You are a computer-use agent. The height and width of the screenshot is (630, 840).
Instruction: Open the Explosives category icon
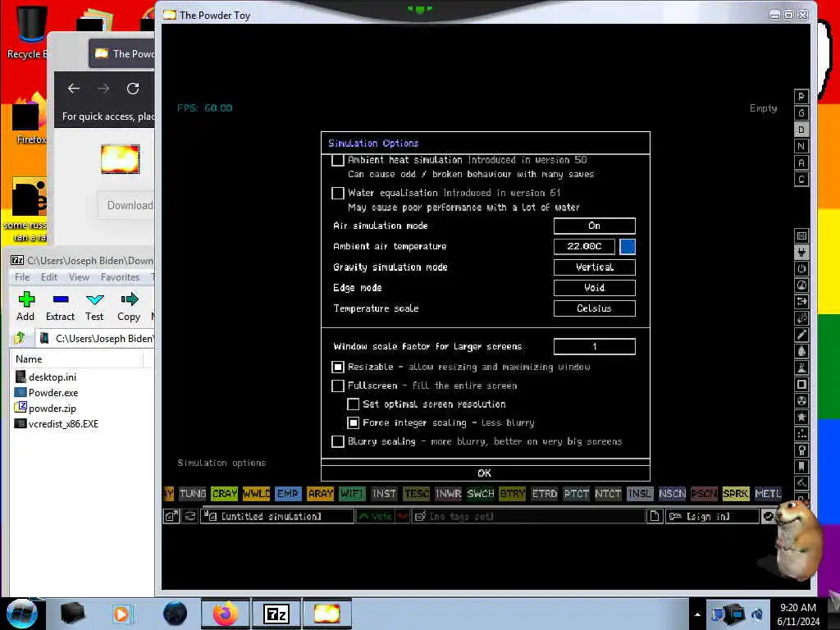point(801,318)
